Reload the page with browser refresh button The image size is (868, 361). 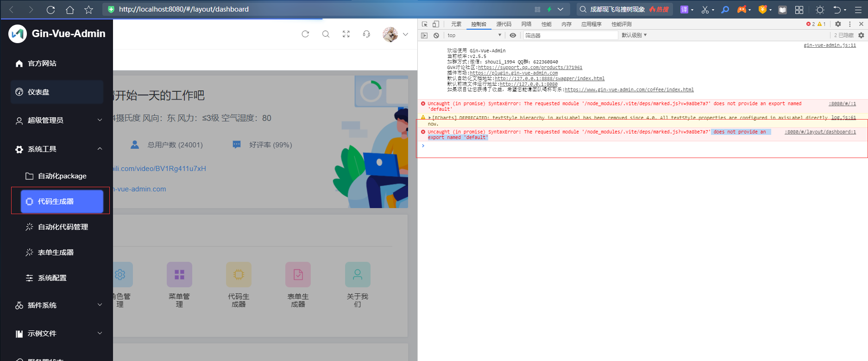51,9
